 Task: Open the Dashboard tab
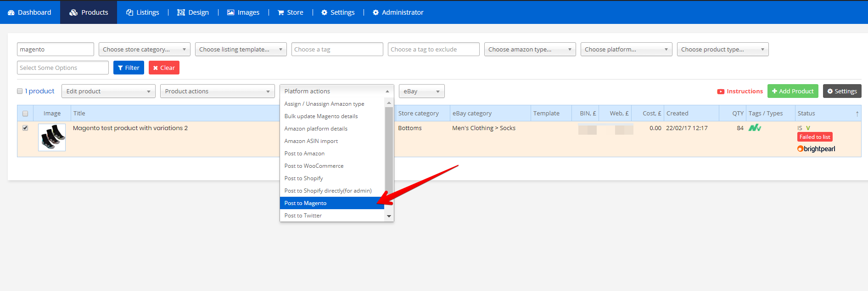click(x=30, y=12)
